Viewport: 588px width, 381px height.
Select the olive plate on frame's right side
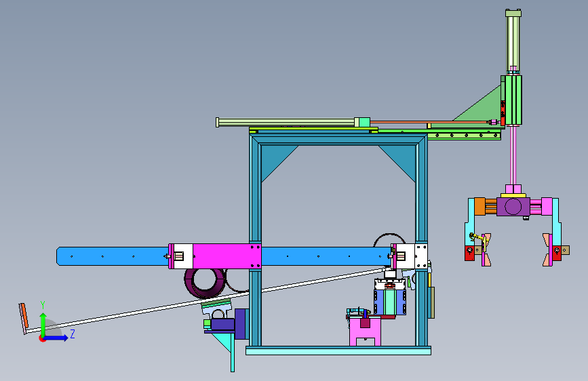tap(431, 302)
